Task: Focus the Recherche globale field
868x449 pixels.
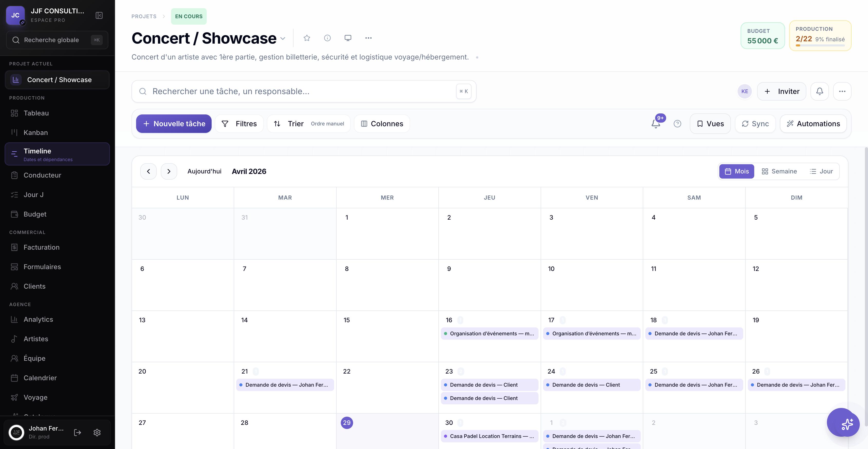Action: tap(57, 40)
